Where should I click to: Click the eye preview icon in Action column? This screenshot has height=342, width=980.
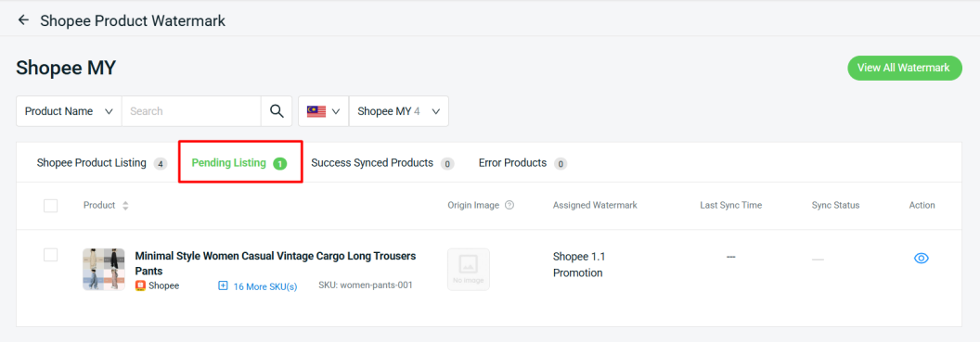point(922,258)
